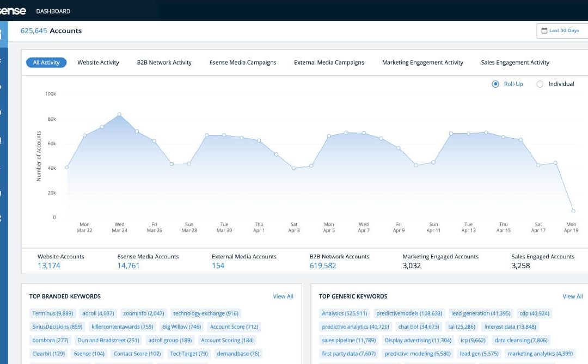Click Website Accounts value 13,174

pos(49,266)
